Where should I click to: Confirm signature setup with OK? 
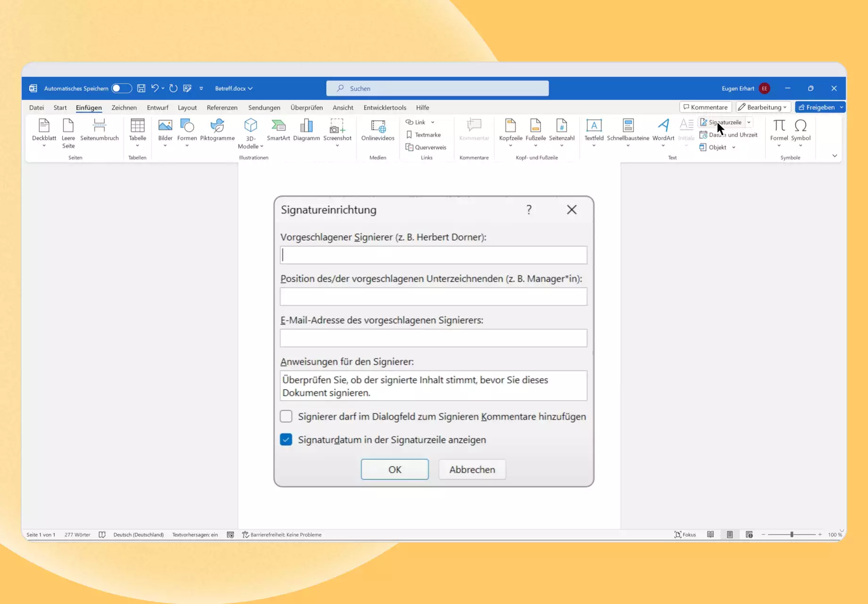click(395, 470)
